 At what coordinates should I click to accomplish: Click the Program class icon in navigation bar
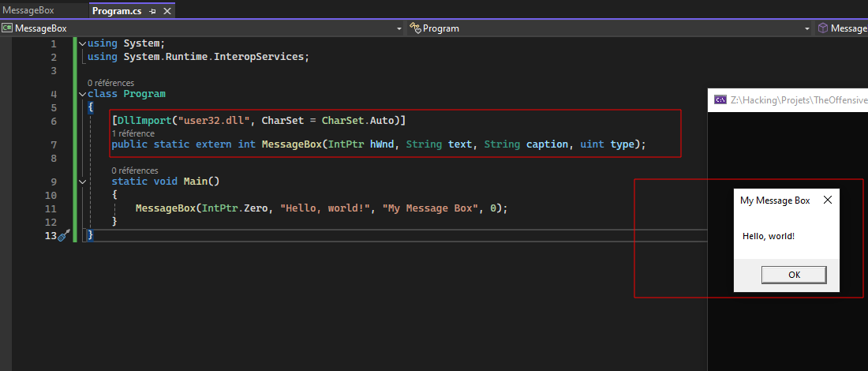416,28
